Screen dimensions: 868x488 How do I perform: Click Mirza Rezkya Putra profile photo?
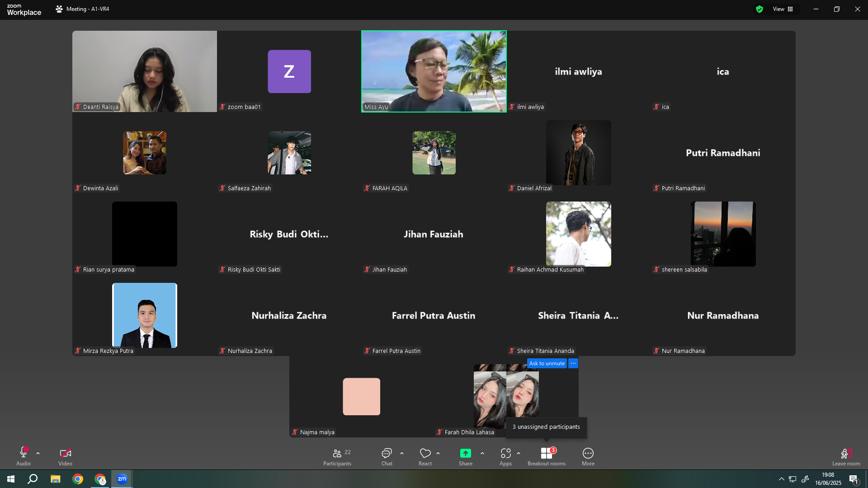[145, 315]
